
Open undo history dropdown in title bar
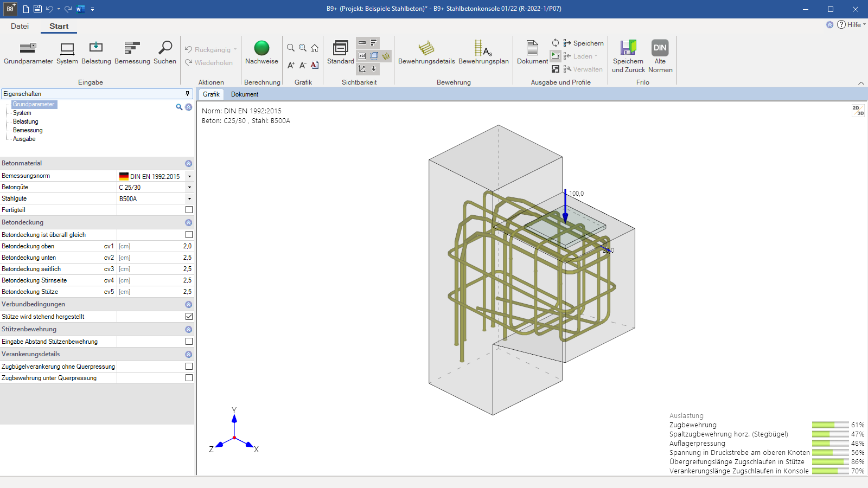(x=59, y=9)
